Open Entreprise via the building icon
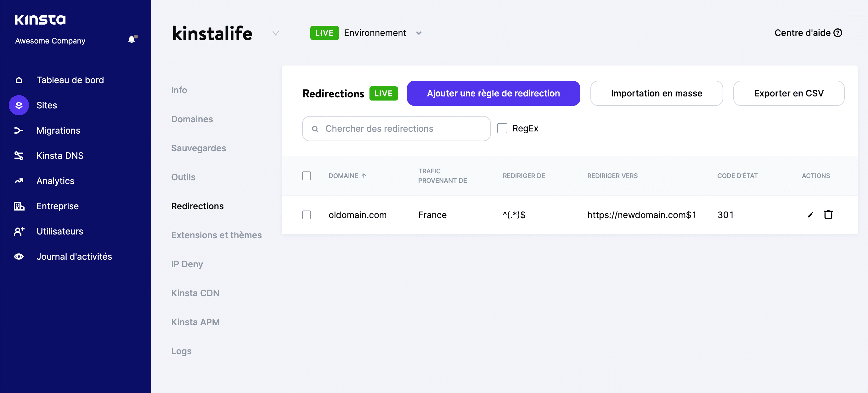 click(x=19, y=206)
